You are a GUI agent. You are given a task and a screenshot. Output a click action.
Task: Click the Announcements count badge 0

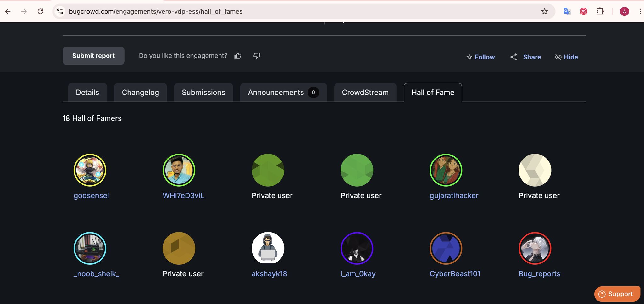coord(313,92)
